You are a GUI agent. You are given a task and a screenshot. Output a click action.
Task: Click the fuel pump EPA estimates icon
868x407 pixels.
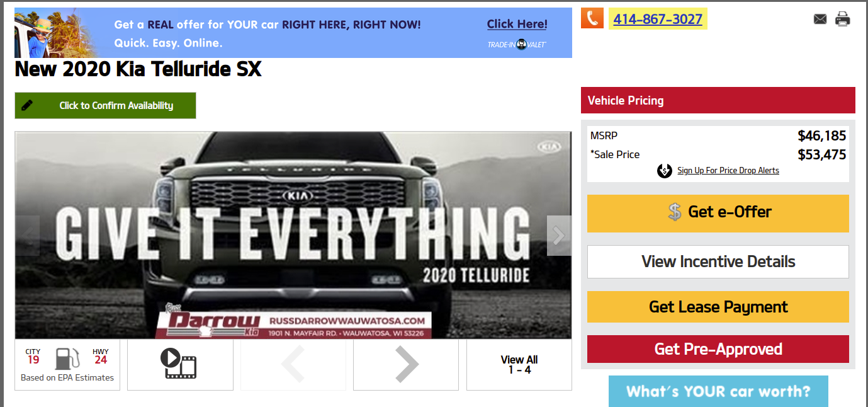coord(67,359)
